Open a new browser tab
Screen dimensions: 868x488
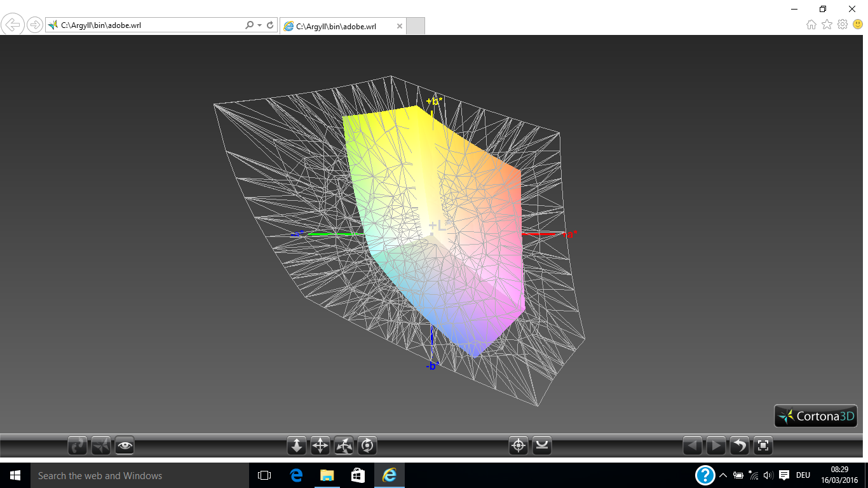[x=415, y=26]
